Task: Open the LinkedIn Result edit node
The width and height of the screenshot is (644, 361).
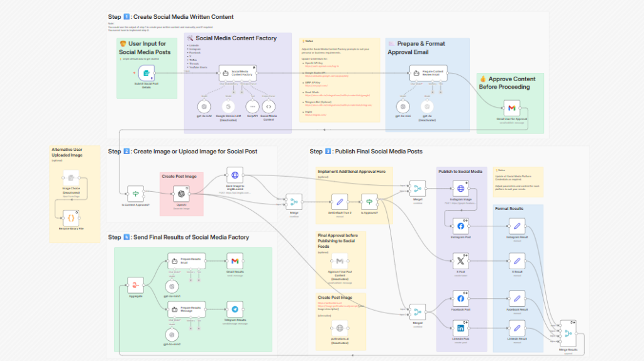Action: [517, 328]
